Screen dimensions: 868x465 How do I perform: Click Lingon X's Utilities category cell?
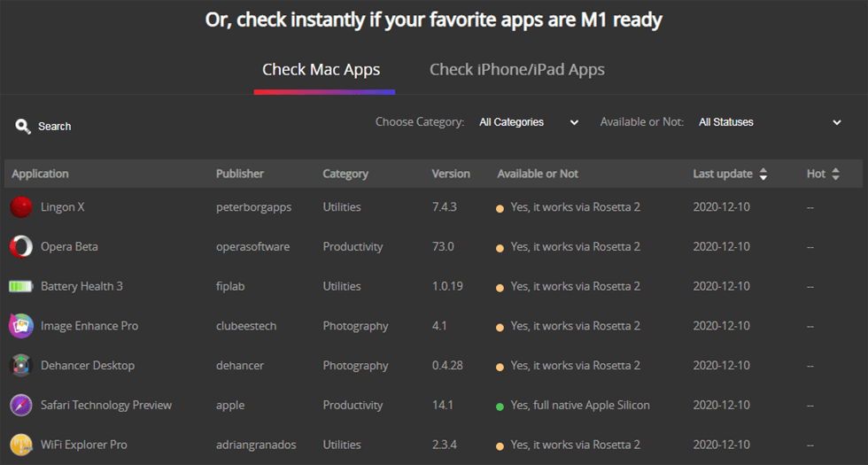coord(342,207)
